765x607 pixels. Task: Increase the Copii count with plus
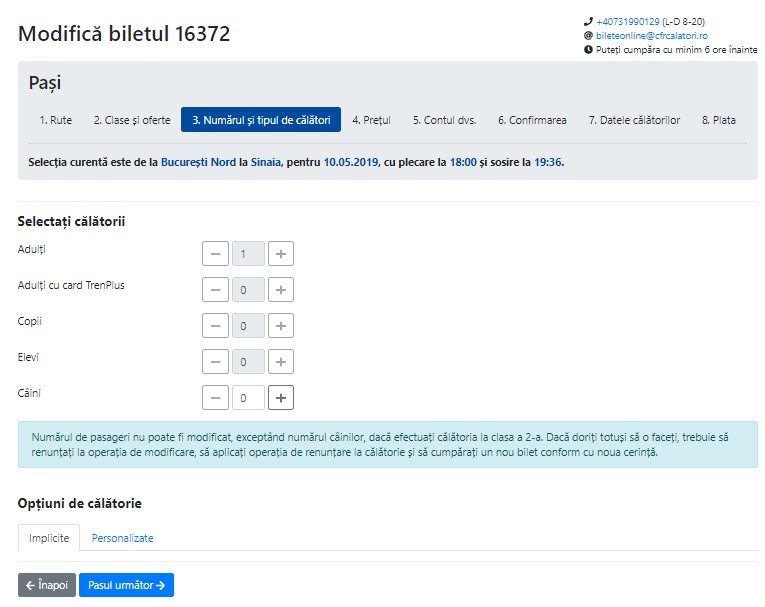(281, 326)
